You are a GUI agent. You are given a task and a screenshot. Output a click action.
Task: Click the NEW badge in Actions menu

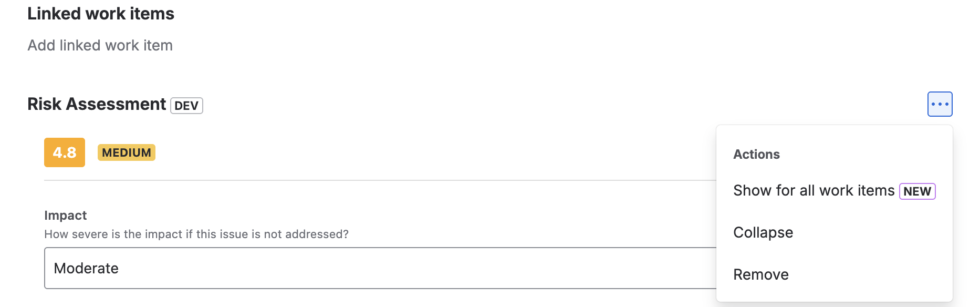tap(917, 191)
